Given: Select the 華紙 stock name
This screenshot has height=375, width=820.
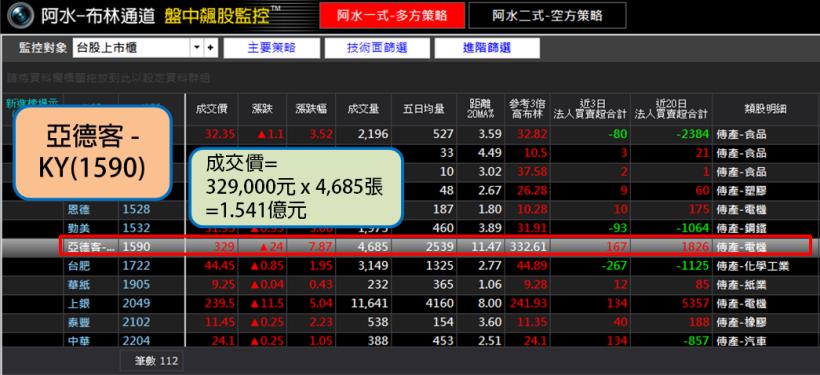Looking at the screenshot, I should click(78, 285).
